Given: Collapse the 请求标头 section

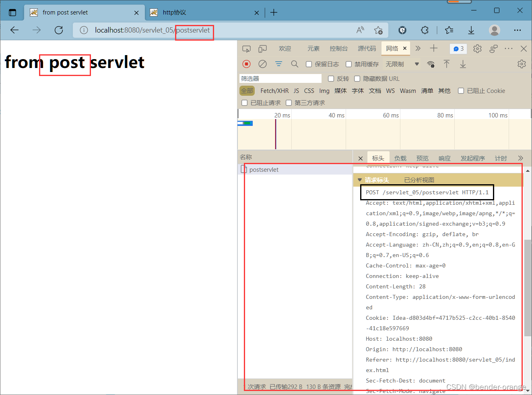Looking at the screenshot, I should [x=360, y=180].
